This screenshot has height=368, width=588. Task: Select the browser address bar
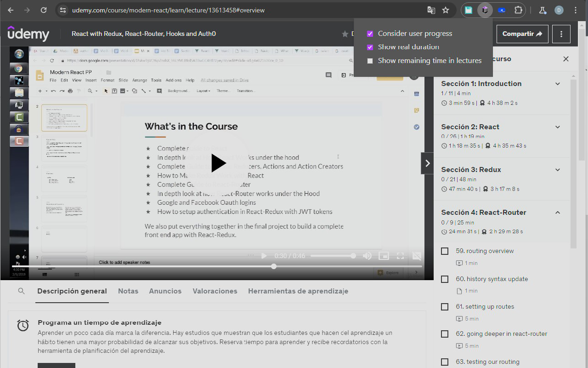184,10
